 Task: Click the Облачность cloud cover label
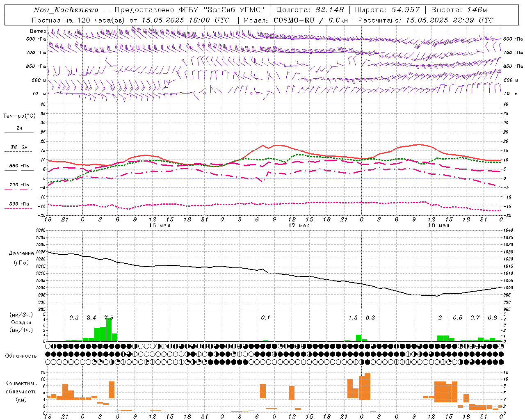coord(21,356)
